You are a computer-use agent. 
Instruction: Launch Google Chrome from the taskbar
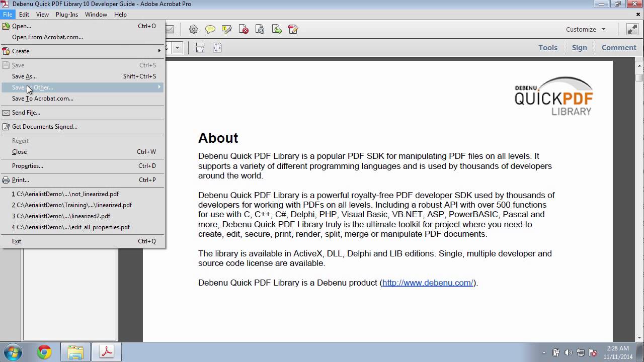pyautogui.click(x=44, y=352)
